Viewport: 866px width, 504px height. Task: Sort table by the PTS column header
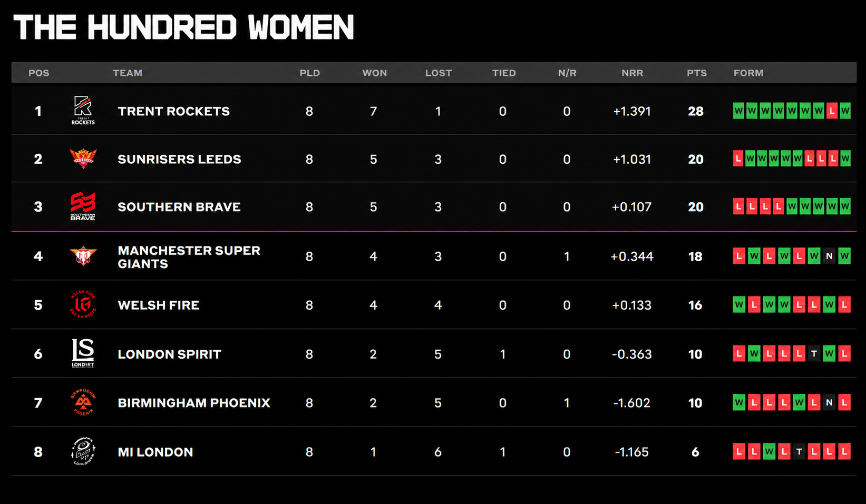pyautogui.click(x=697, y=73)
